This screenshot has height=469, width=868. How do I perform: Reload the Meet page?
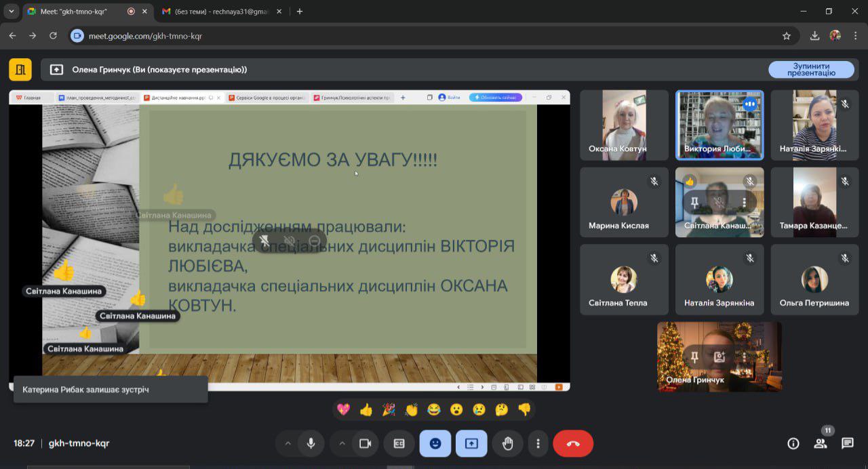(54, 36)
